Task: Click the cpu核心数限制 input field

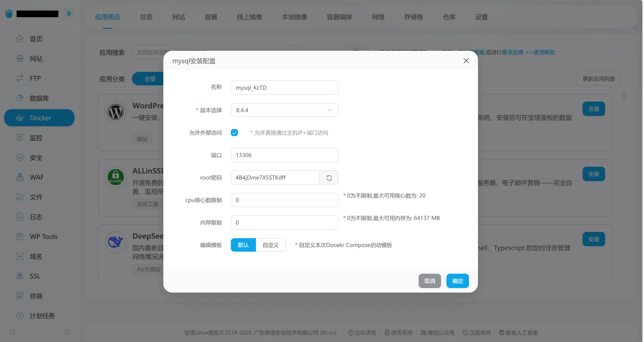Action: 284,200
